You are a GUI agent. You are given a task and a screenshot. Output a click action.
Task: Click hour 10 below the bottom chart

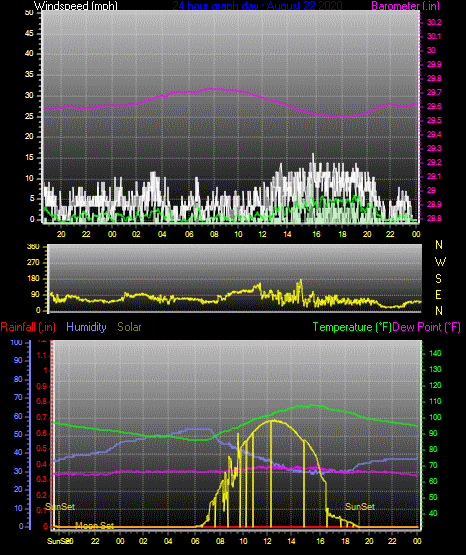coord(243,541)
